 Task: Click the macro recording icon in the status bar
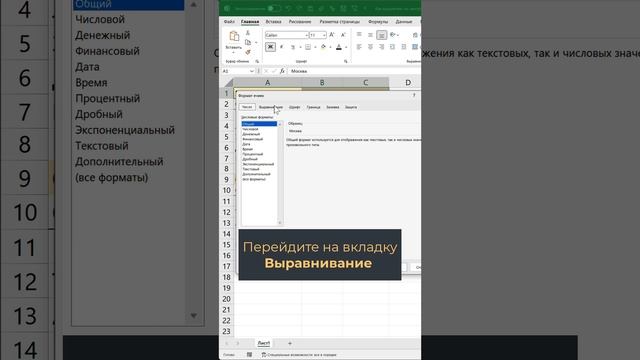pyautogui.click(x=249, y=355)
